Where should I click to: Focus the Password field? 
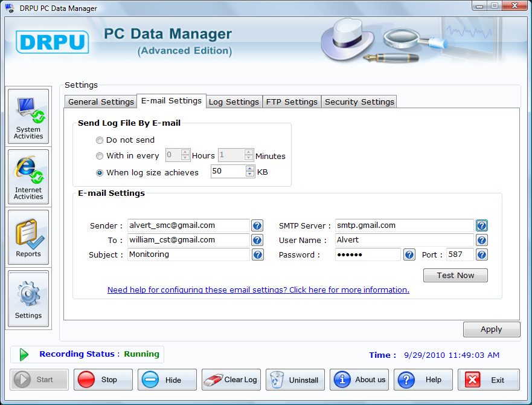point(368,254)
